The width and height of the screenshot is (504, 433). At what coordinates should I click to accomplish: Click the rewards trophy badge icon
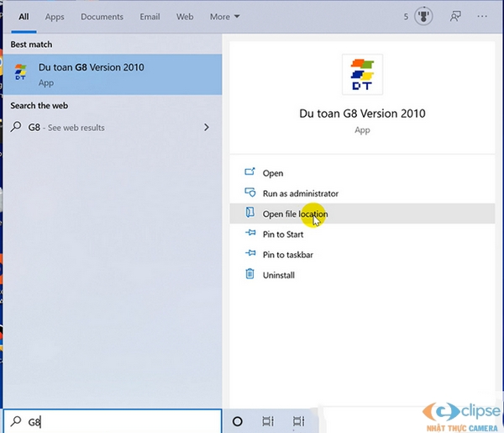pyautogui.click(x=423, y=16)
